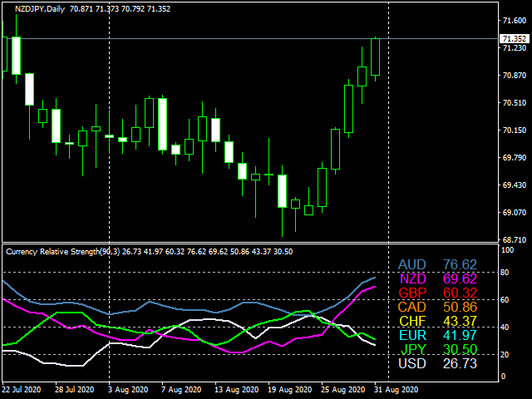Click the 19 Aug 2020 date label
This screenshot has width=532, height=399.
coord(290,390)
